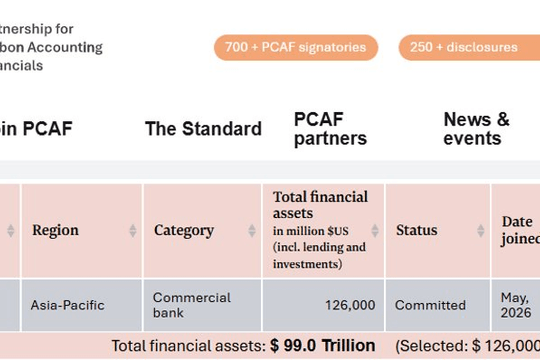This screenshot has width=540, height=360.
Task: Open PCAF partners menu item
Action: pyautogui.click(x=330, y=129)
